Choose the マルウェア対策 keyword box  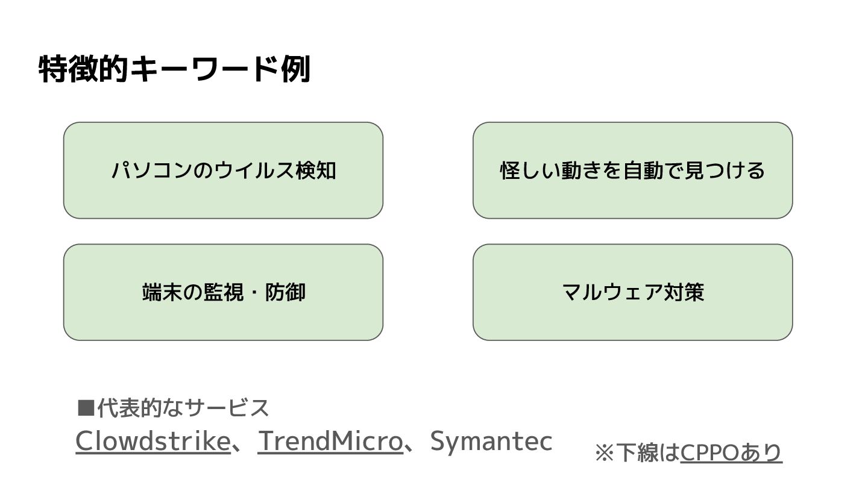632,292
